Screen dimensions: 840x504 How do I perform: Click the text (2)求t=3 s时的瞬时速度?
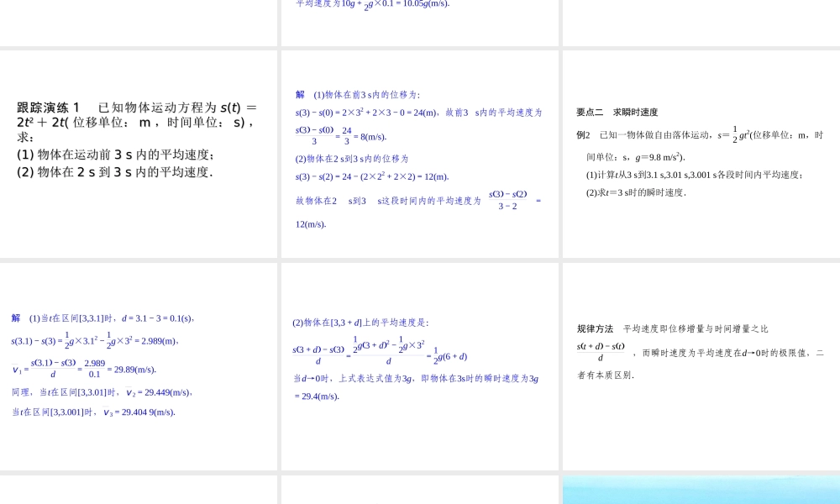point(637,191)
